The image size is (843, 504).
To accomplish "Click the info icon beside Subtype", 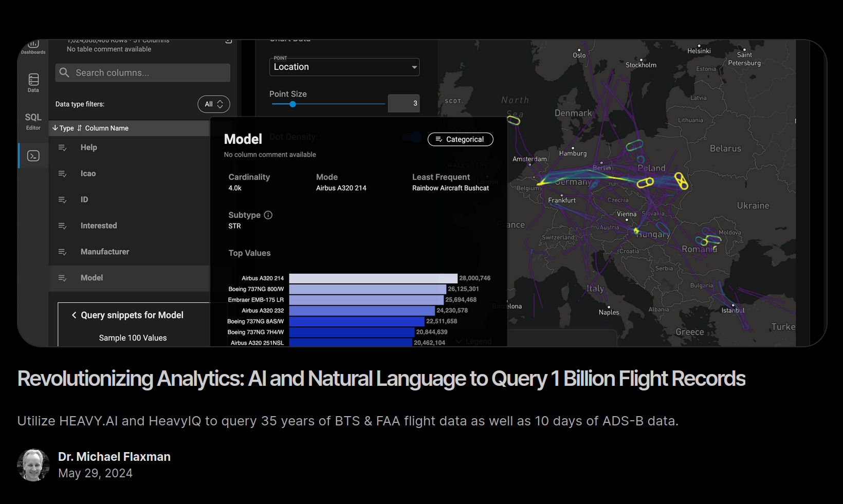I will (268, 215).
